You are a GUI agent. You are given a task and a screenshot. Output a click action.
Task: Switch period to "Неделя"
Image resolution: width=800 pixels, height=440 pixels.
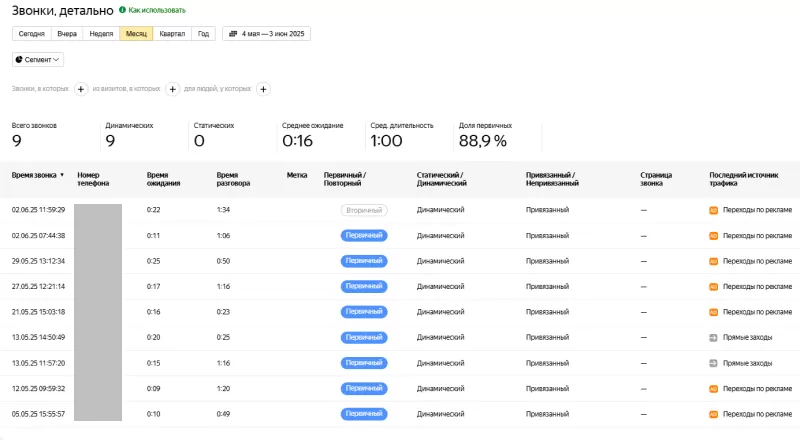pyautogui.click(x=101, y=33)
